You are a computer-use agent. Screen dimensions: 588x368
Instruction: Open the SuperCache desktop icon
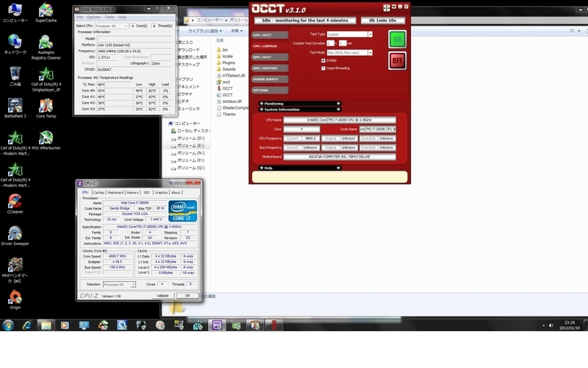(x=46, y=13)
